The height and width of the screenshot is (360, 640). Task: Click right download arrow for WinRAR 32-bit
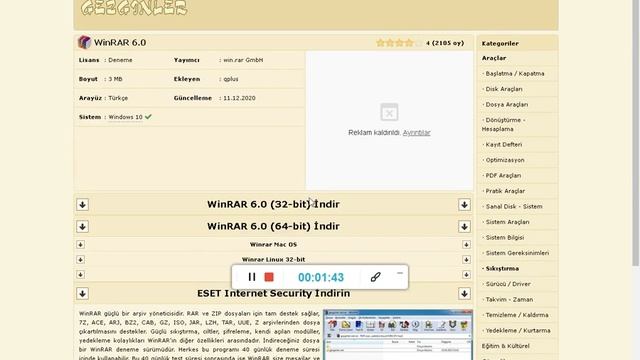(x=464, y=204)
